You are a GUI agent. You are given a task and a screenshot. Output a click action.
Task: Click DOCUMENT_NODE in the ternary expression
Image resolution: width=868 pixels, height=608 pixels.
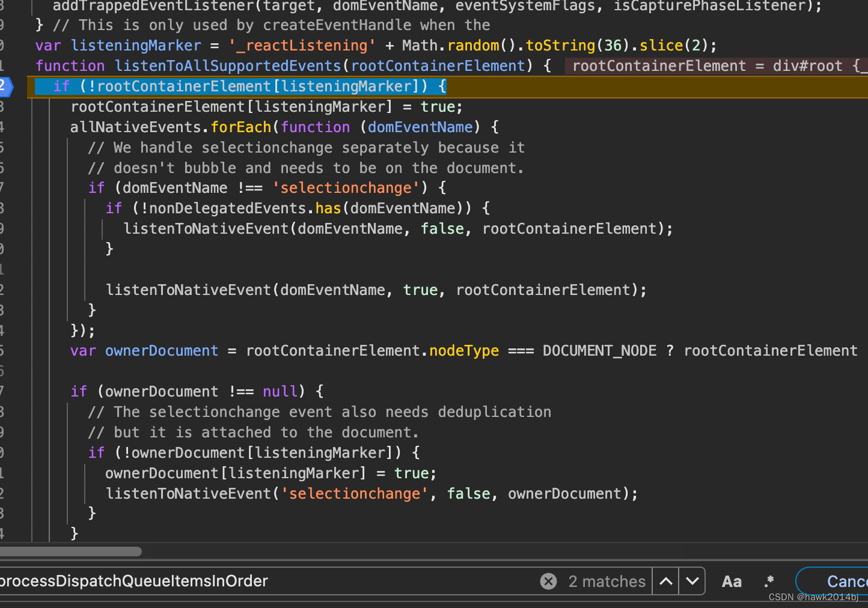[x=599, y=351]
